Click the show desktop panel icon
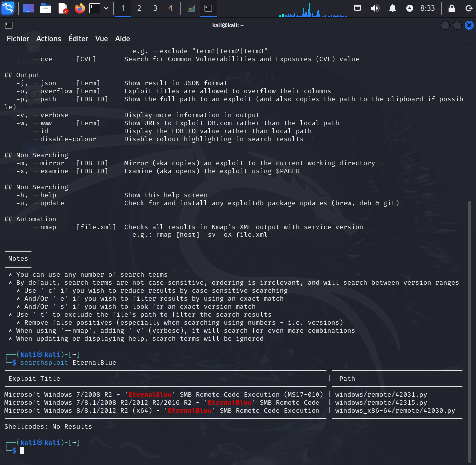Viewport: 476px width, 465px height. [x=29, y=8]
